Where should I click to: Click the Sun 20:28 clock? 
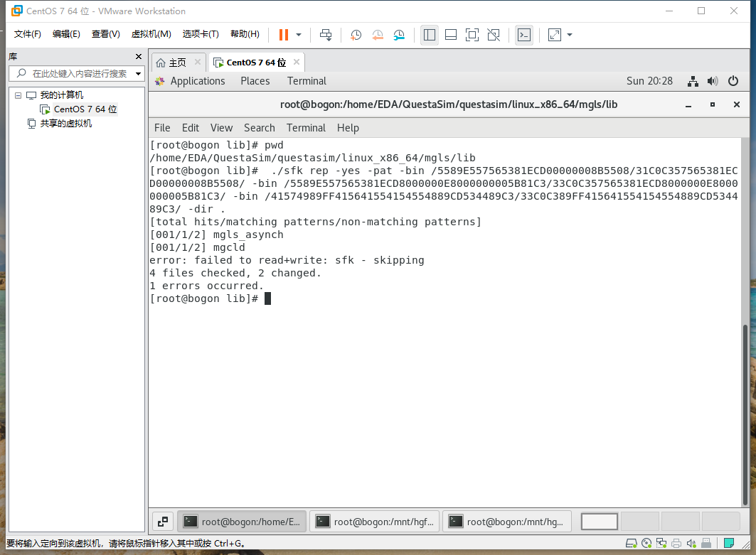coord(649,81)
